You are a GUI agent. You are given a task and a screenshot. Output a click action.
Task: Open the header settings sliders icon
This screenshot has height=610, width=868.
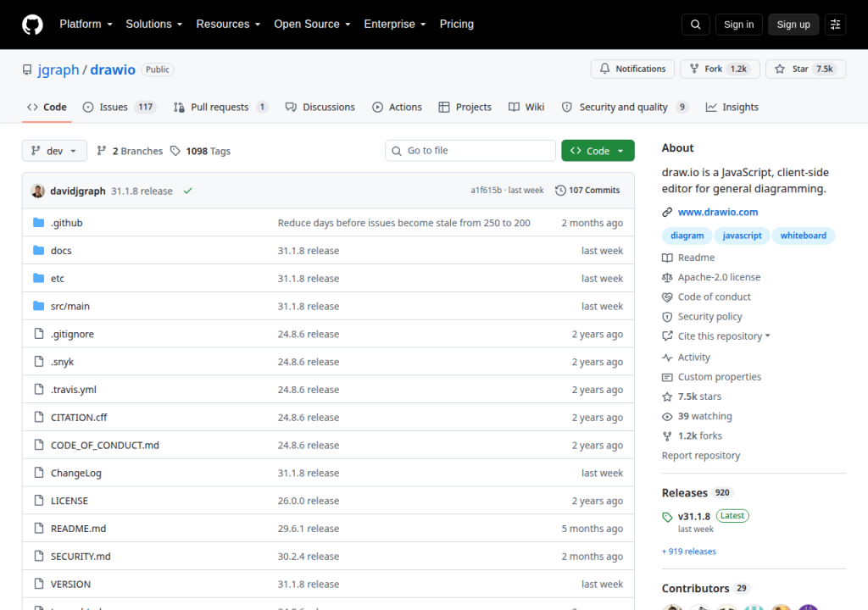[835, 25]
